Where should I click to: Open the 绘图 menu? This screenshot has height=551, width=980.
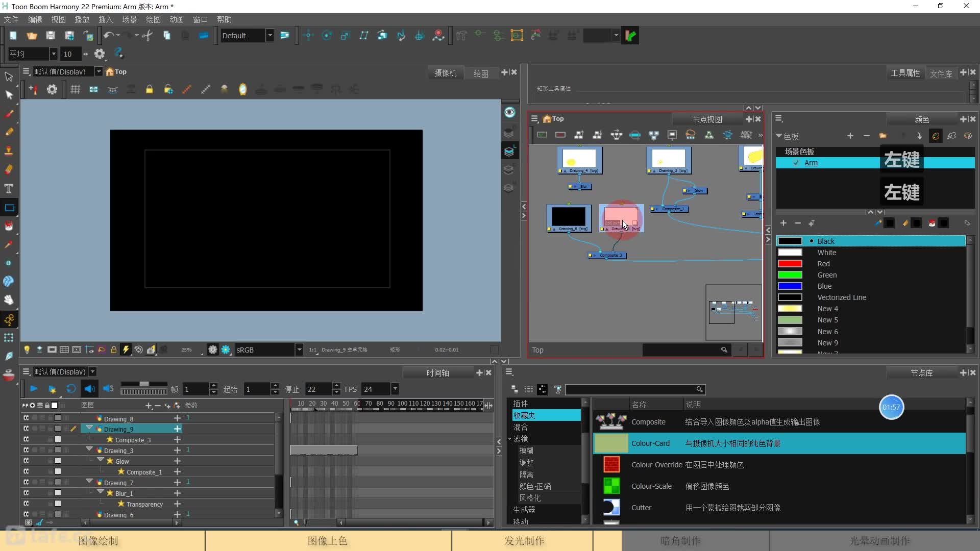tap(153, 19)
